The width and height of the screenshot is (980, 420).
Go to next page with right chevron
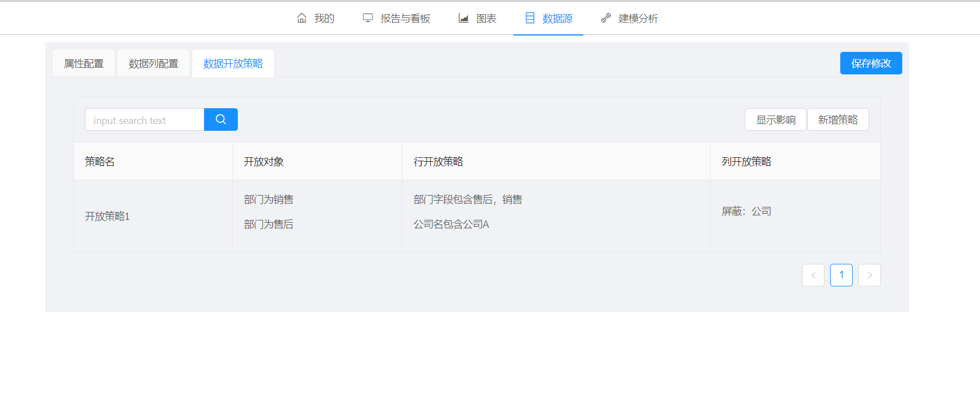(x=869, y=275)
